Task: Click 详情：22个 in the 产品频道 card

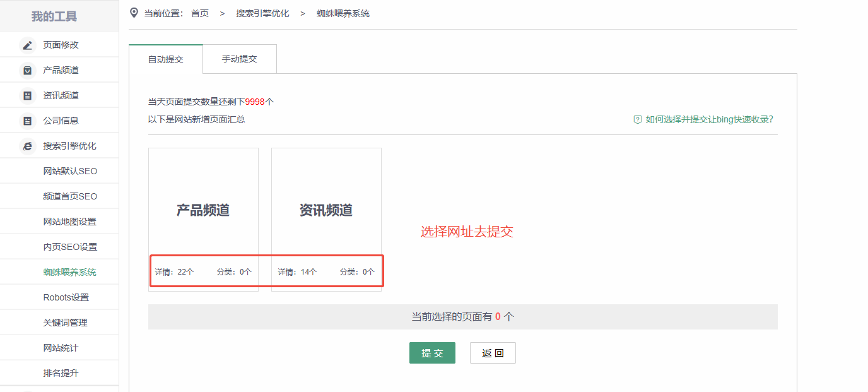Action: pyautogui.click(x=175, y=272)
